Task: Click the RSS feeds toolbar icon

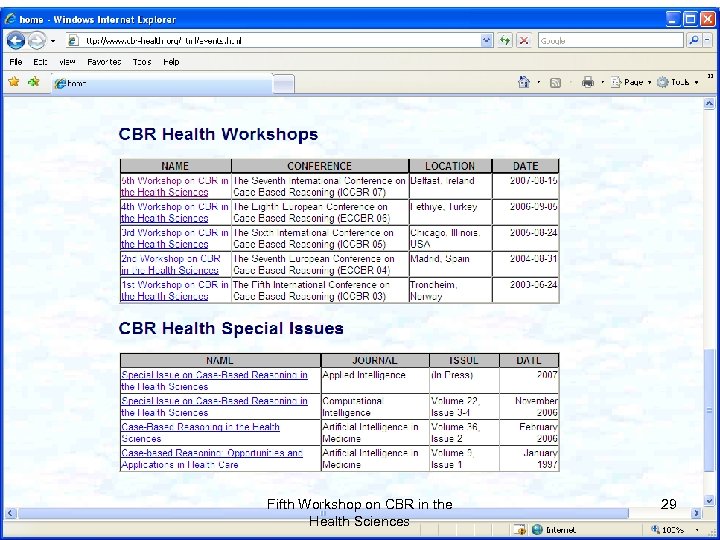Action: click(x=555, y=83)
